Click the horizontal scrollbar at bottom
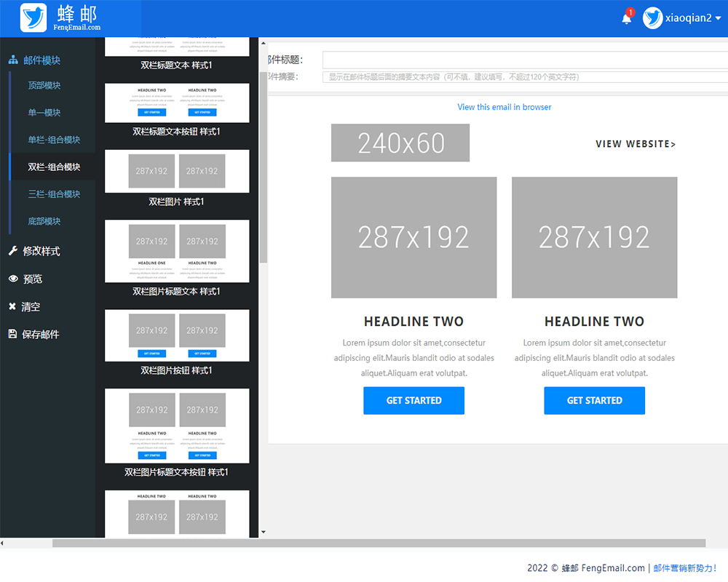The width and height of the screenshot is (728, 582). pos(379,543)
